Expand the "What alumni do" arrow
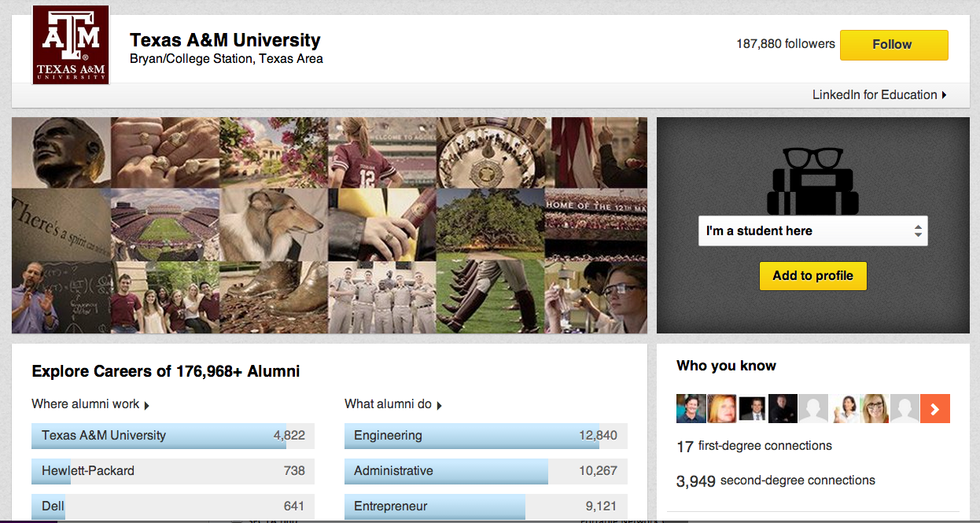This screenshot has height=523, width=980. tap(440, 405)
